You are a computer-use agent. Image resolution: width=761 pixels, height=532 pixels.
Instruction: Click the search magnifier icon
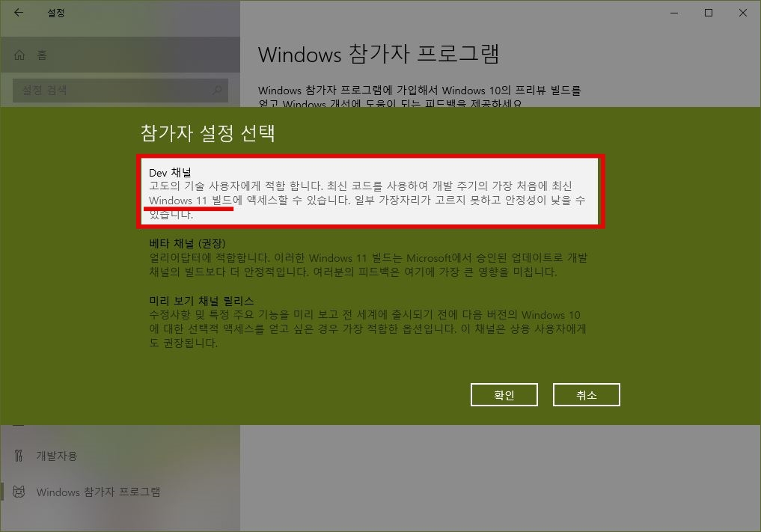tap(217, 91)
